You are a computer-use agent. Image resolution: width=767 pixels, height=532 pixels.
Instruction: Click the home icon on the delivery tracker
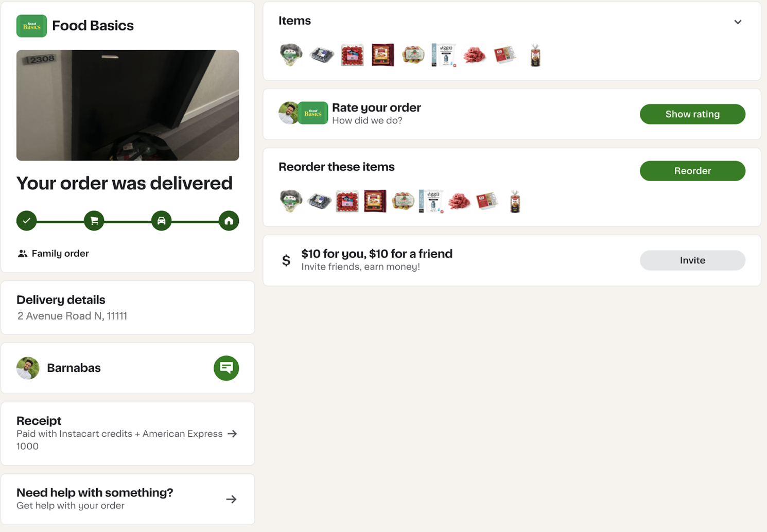(x=229, y=220)
